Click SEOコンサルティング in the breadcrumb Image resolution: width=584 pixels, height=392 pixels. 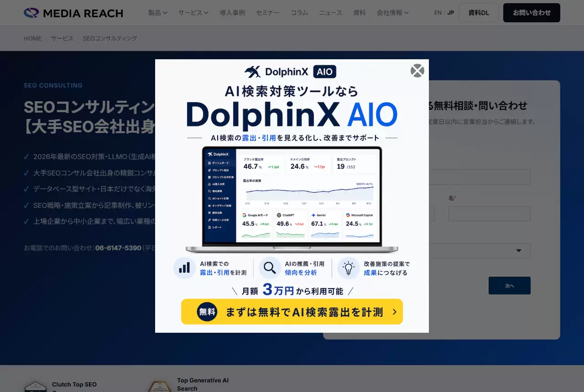pos(110,38)
